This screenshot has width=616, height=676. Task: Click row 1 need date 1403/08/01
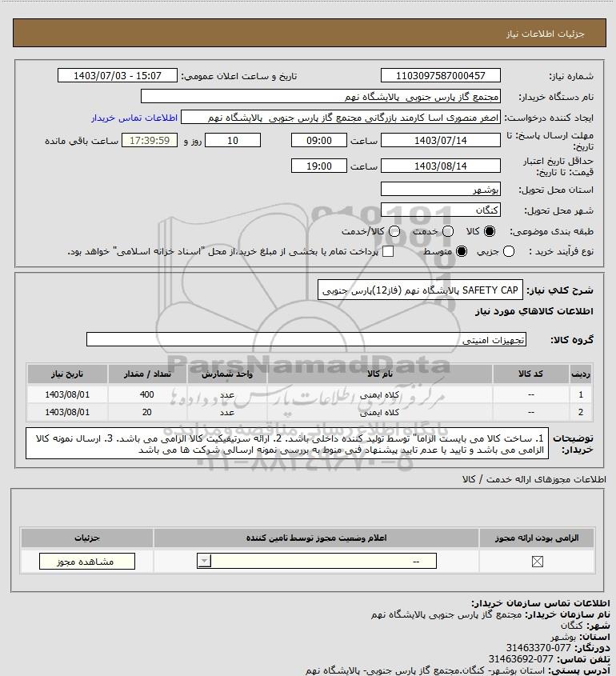tap(67, 394)
